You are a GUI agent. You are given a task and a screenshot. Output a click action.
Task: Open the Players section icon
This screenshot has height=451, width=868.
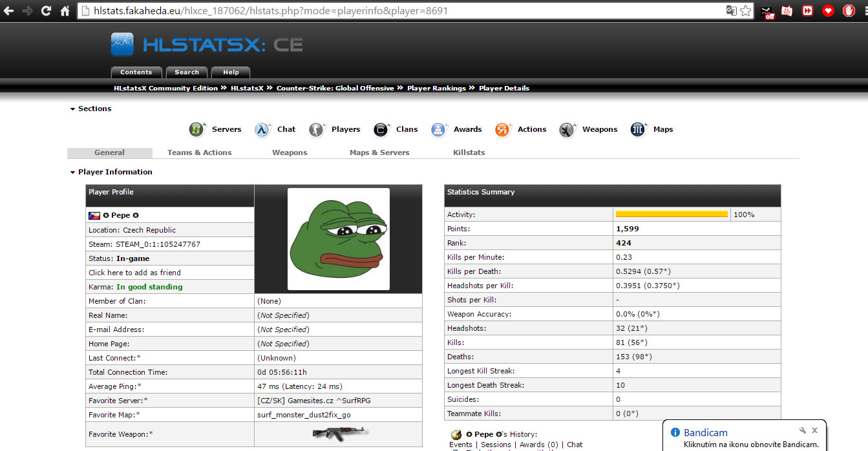pyautogui.click(x=317, y=130)
